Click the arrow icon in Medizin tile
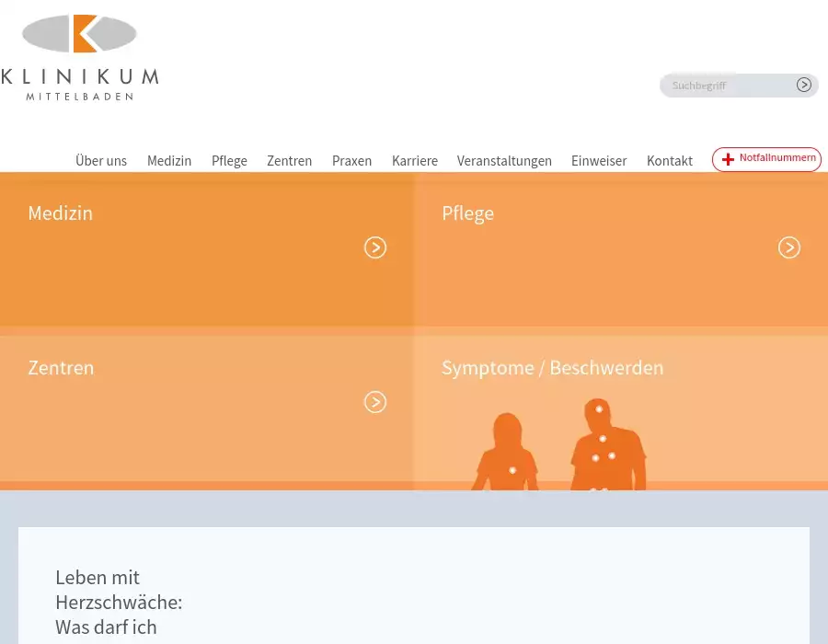Image resolution: width=828 pixels, height=644 pixels. [375, 247]
